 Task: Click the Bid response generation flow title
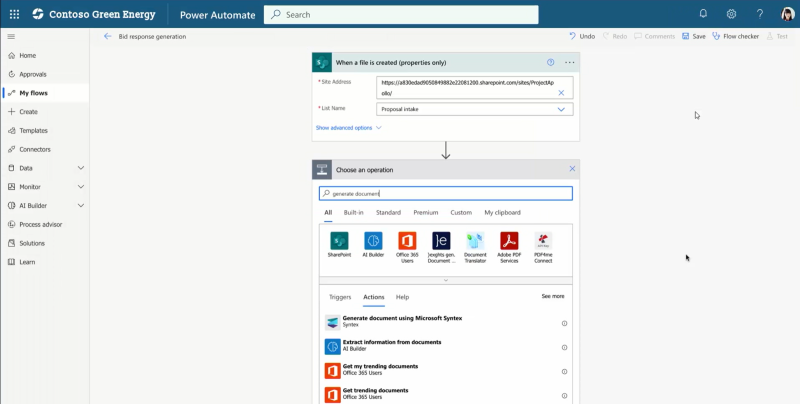(x=152, y=37)
